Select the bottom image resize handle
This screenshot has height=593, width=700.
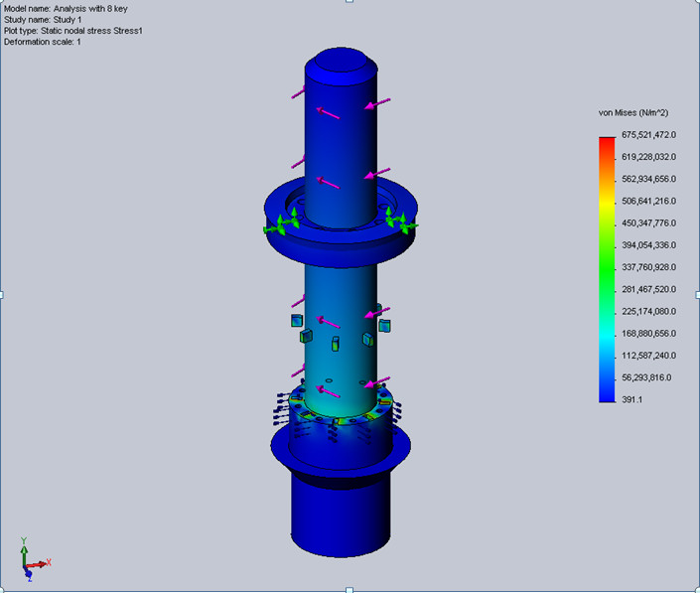pyautogui.click(x=350, y=590)
